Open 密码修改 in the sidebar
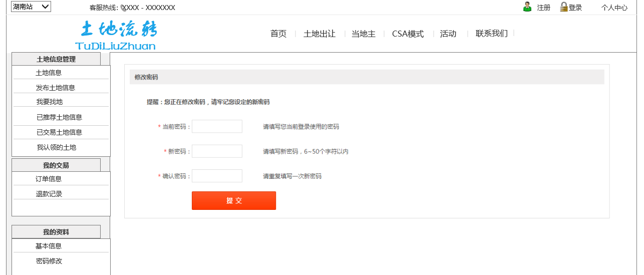Image resolution: width=644 pixels, height=275 pixels. (49, 261)
